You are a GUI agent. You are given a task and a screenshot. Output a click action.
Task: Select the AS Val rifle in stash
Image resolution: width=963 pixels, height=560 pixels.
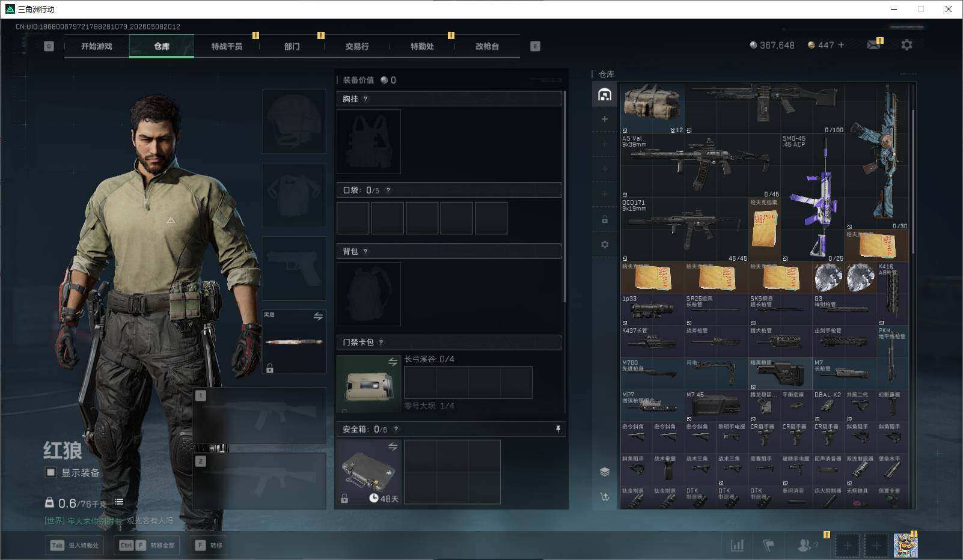click(700, 165)
